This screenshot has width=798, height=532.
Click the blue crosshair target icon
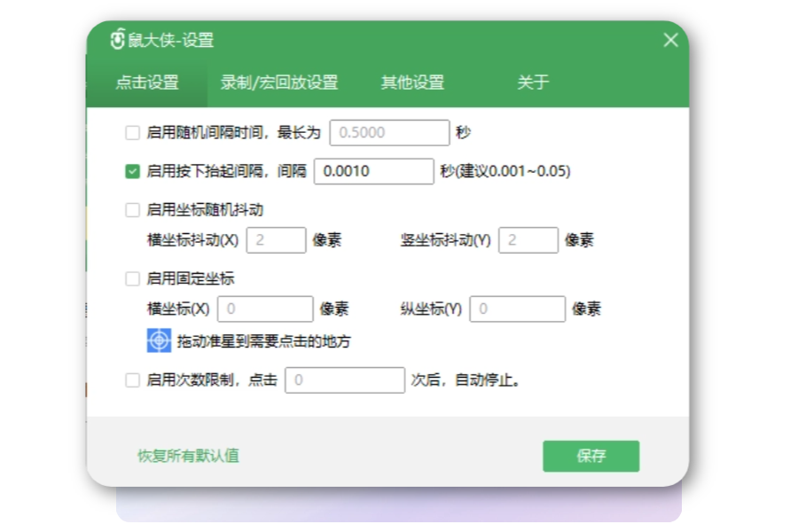click(159, 340)
